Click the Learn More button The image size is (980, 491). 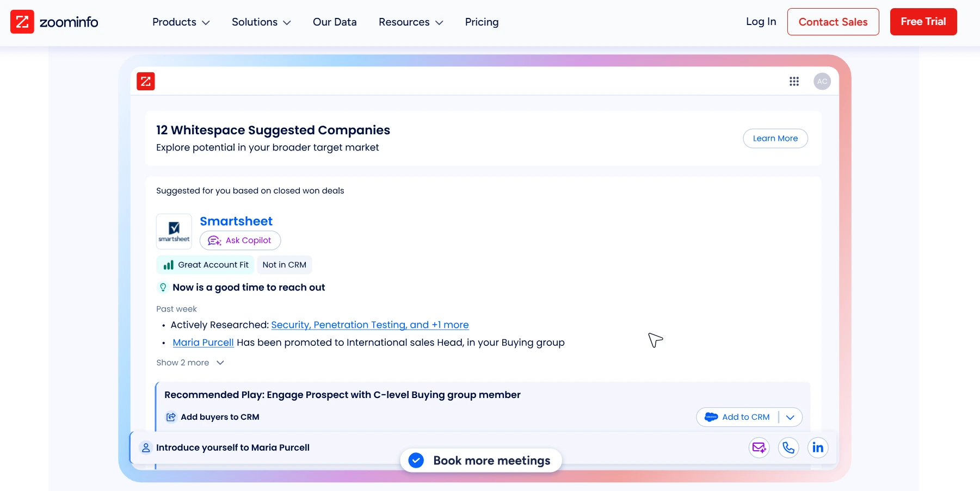pos(775,138)
